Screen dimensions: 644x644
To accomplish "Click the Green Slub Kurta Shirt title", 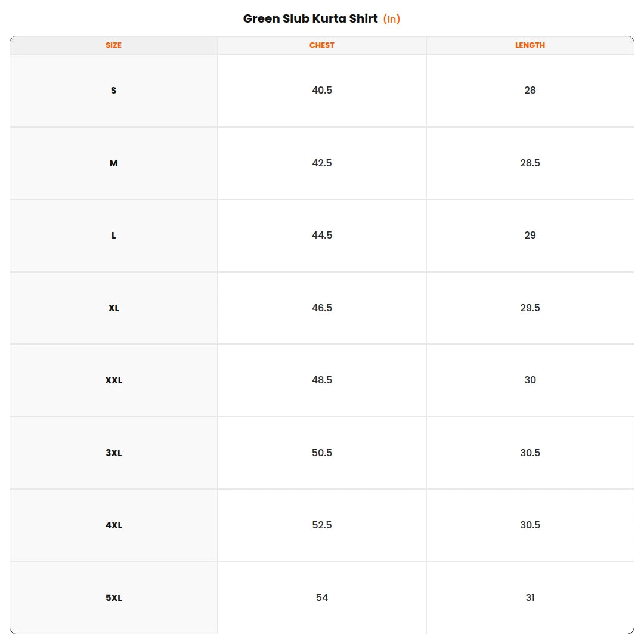I will 310,18.
